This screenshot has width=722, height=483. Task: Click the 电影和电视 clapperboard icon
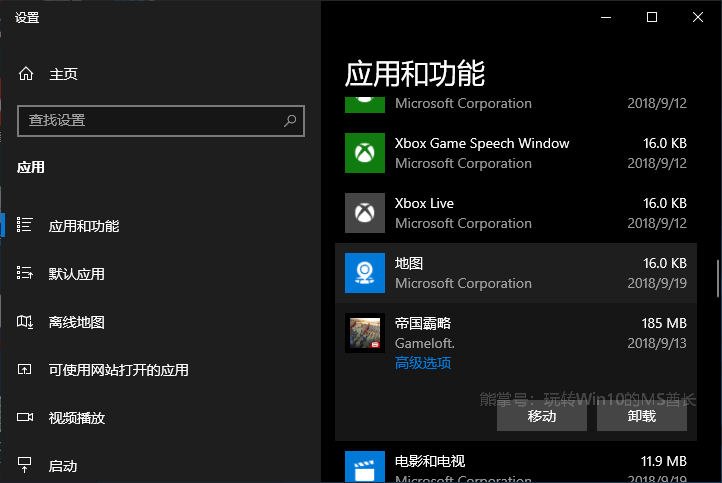pos(365,467)
